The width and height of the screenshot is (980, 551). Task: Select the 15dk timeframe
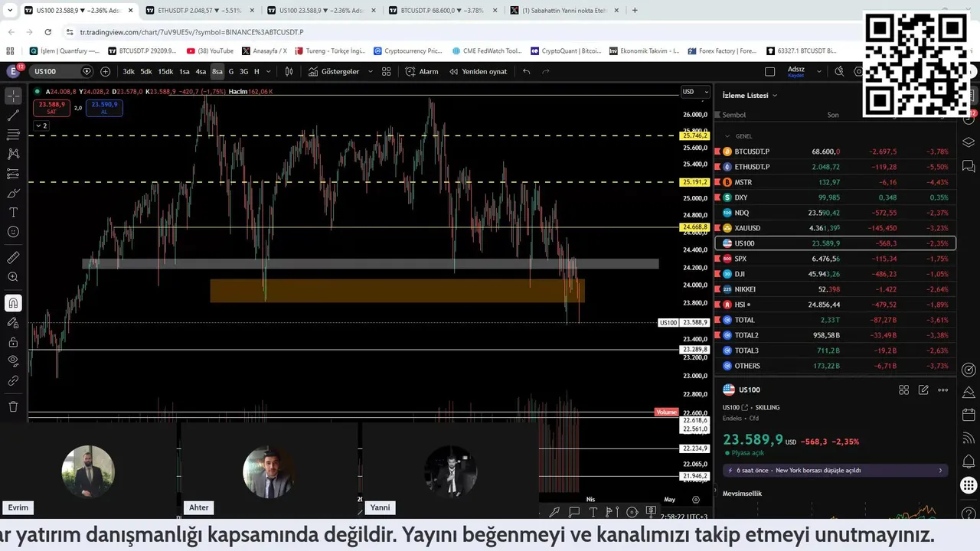coord(165,71)
